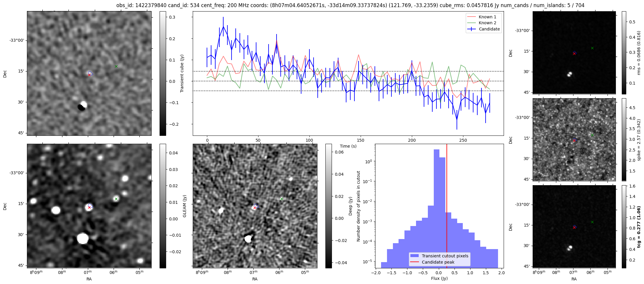Click the green X marker in tcg map
The width and height of the screenshot is (644, 284).
click(592, 222)
